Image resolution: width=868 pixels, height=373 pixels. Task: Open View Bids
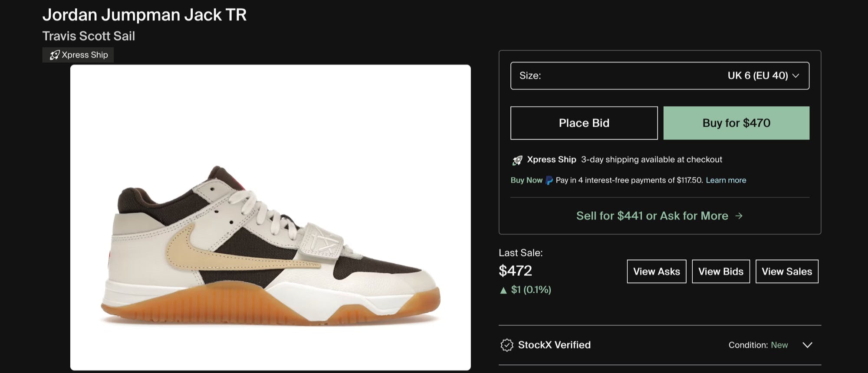pos(720,272)
